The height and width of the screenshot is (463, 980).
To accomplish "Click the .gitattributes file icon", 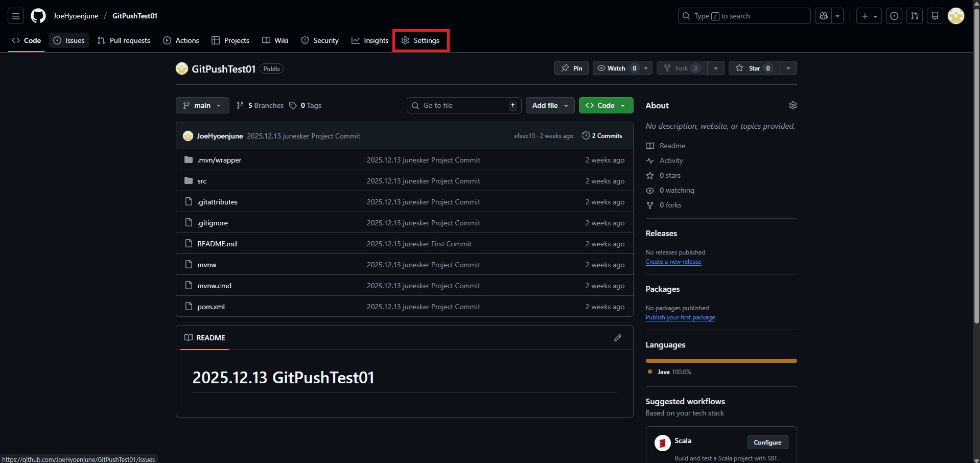I will coord(189,201).
